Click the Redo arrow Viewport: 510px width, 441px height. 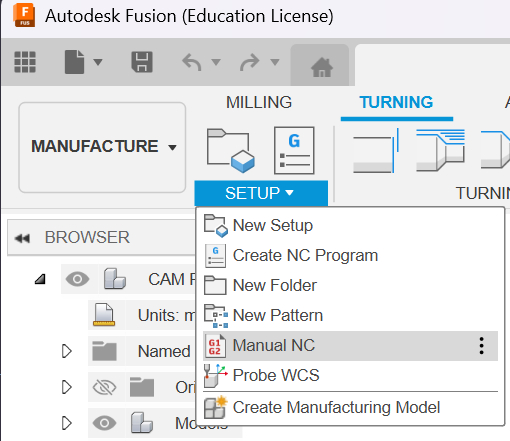250,62
